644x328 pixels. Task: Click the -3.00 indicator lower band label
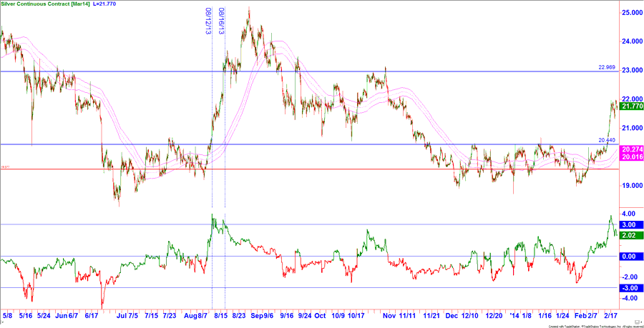pyautogui.click(x=630, y=288)
